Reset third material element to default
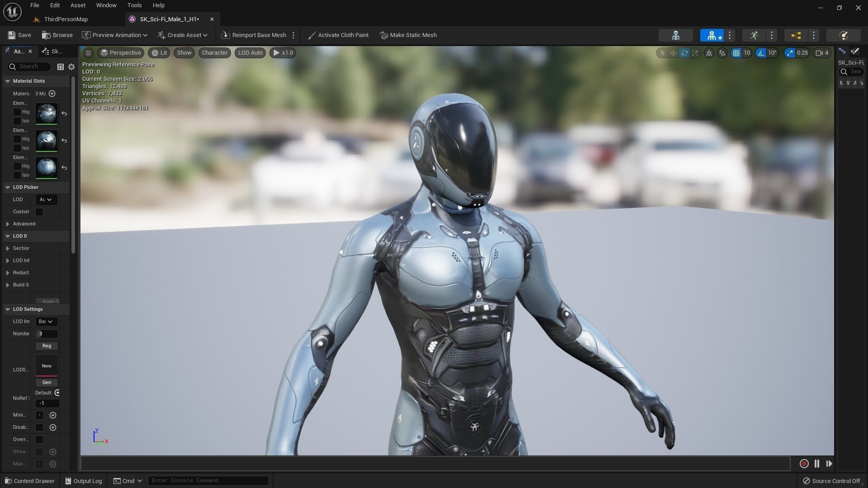Viewport: 868px width, 488px height. point(64,168)
